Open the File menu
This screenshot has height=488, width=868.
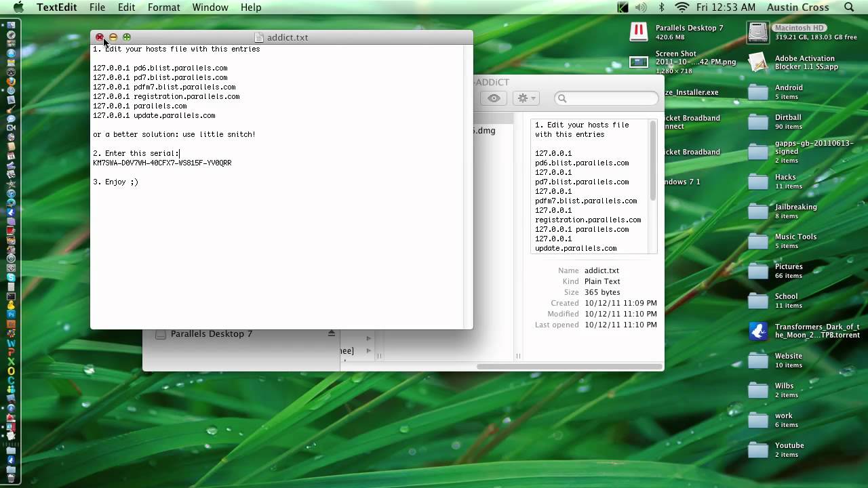point(97,7)
